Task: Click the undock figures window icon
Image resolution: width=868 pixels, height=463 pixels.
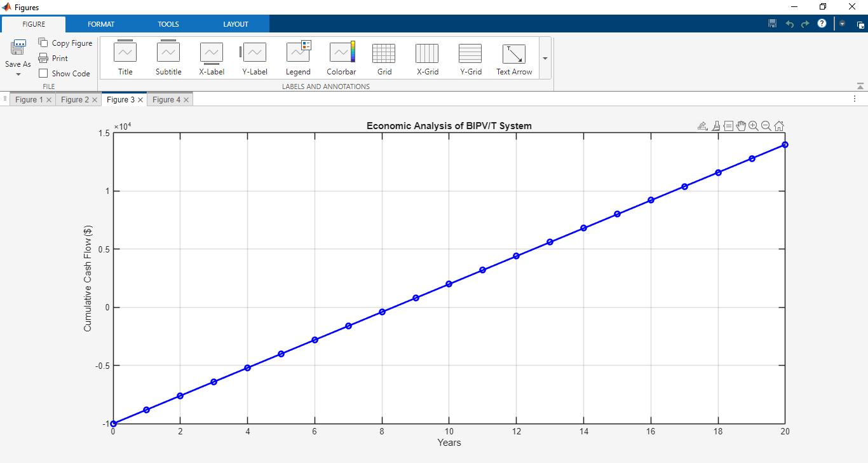Action: click(x=860, y=25)
